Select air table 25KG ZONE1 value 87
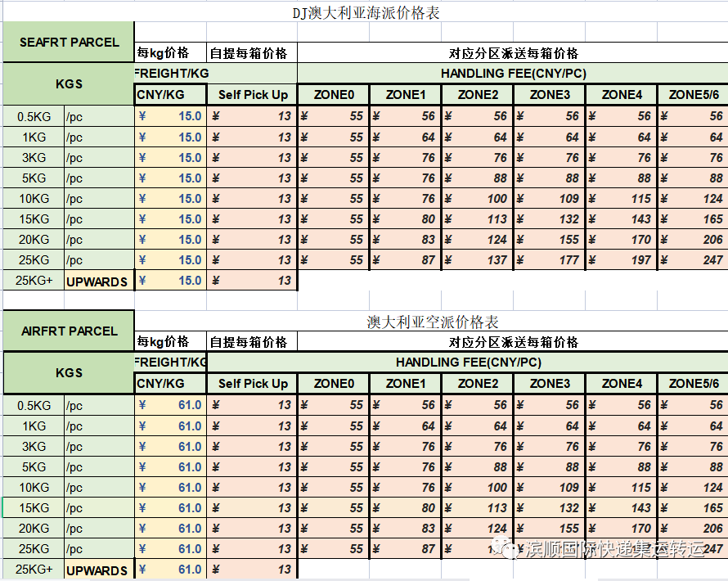728x581 pixels. coord(406,548)
